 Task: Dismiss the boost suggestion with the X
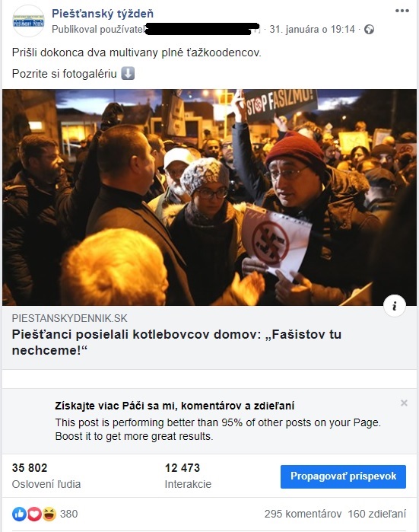click(404, 403)
